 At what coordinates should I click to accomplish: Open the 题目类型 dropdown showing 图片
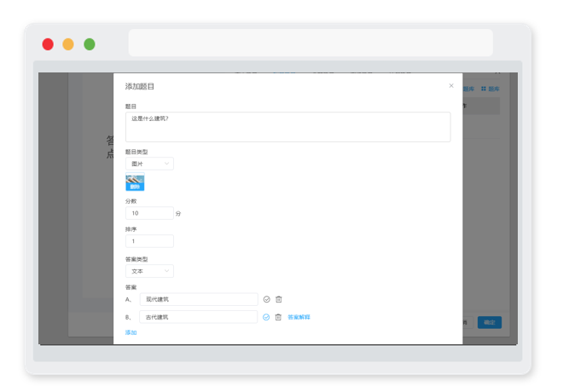(x=149, y=164)
